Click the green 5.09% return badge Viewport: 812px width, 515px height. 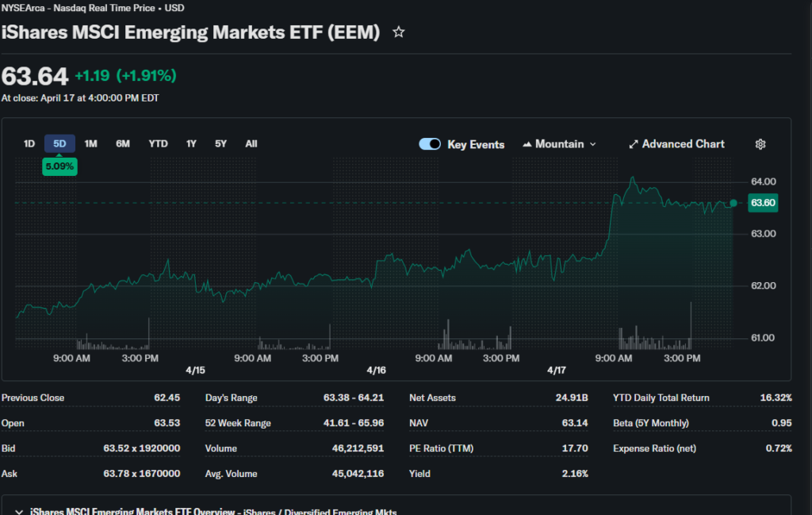point(59,167)
